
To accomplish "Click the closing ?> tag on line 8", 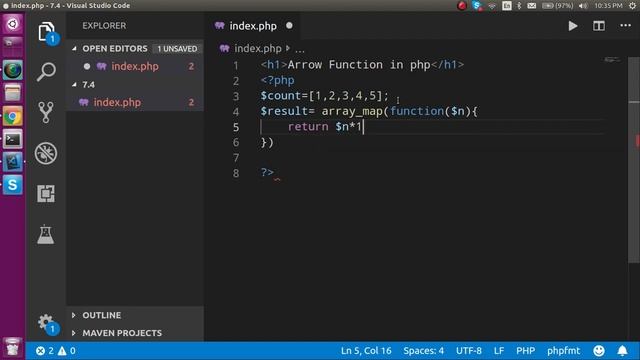I will (267, 172).
